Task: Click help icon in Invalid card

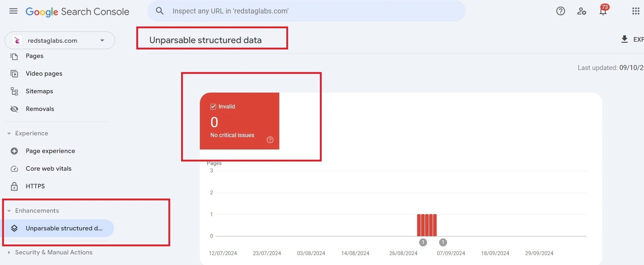Action: click(270, 140)
